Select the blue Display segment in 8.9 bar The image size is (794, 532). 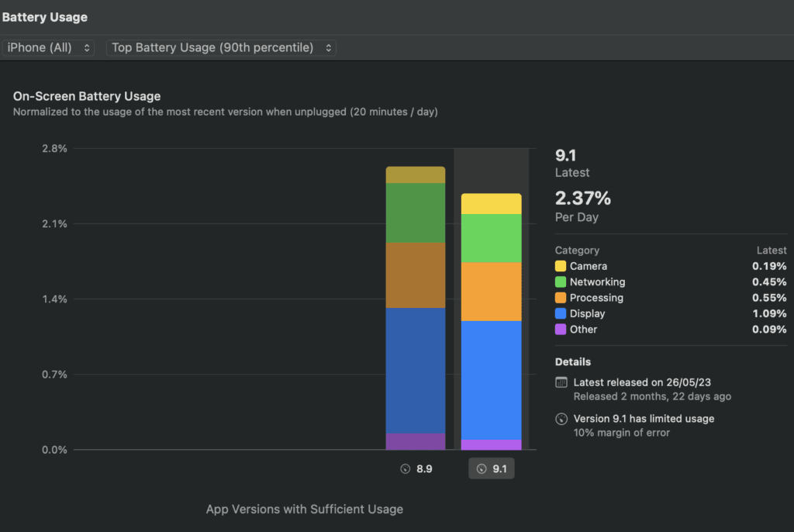coord(416,371)
